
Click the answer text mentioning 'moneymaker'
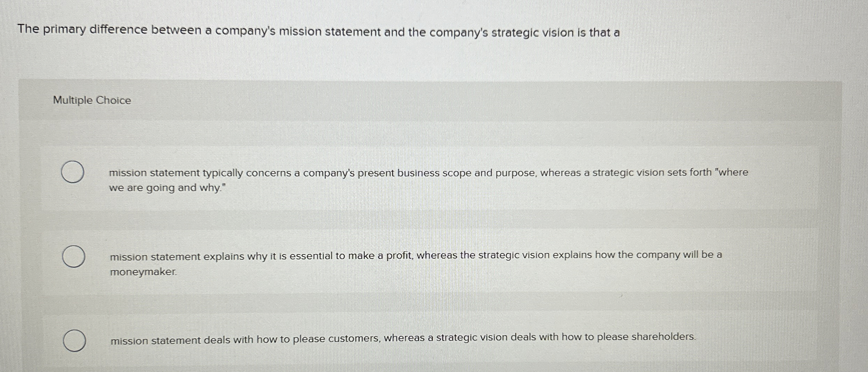coord(143,272)
